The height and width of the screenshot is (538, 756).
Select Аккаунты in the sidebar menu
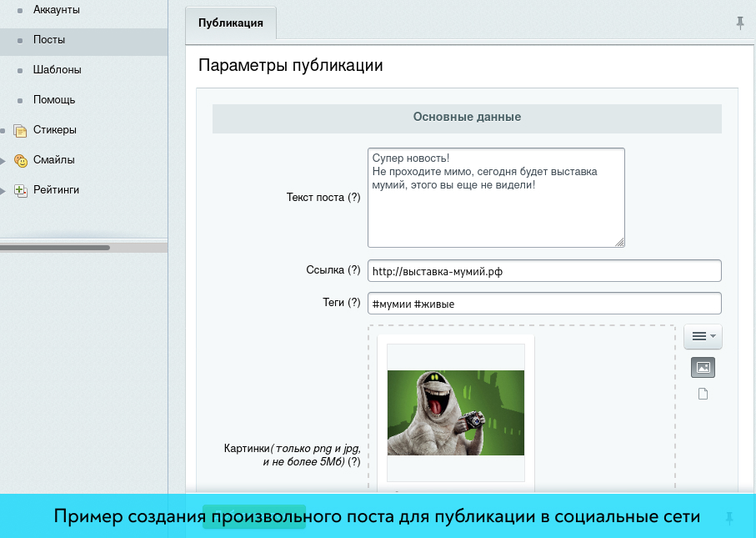tap(57, 10)
